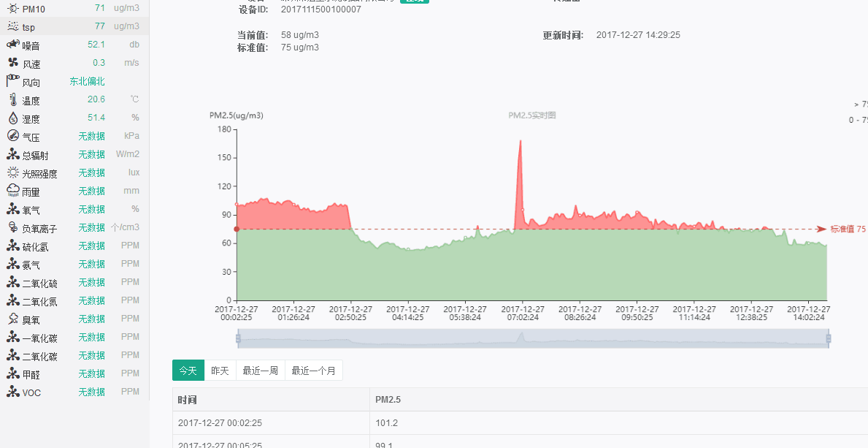
Task: Select the 雨量 rain cloud icon
Action: click(x=12, y=191)
